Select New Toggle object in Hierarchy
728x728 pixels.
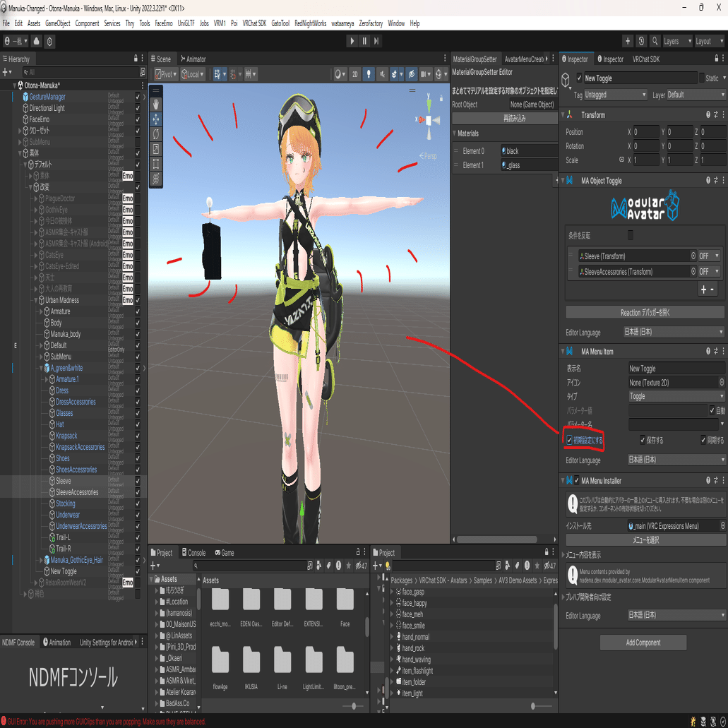pyautogui.click(x=63, y=571)
